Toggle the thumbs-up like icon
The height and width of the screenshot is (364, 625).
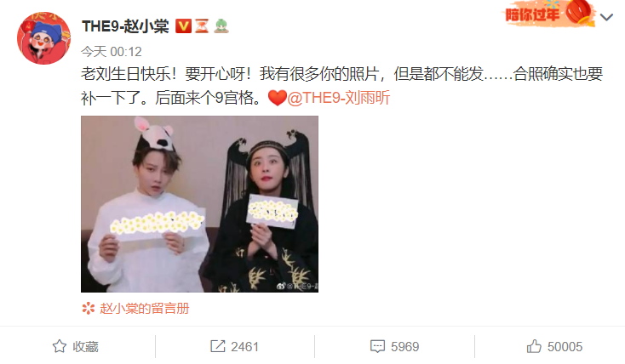pos(534,346)
